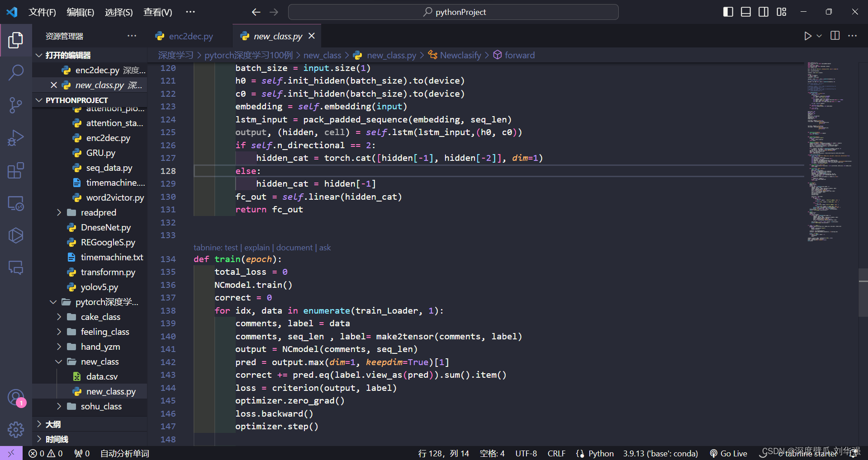Screen dimensions: 868x460
Task: Open the Customize Layout icon
Action: [x=781, y=12]
